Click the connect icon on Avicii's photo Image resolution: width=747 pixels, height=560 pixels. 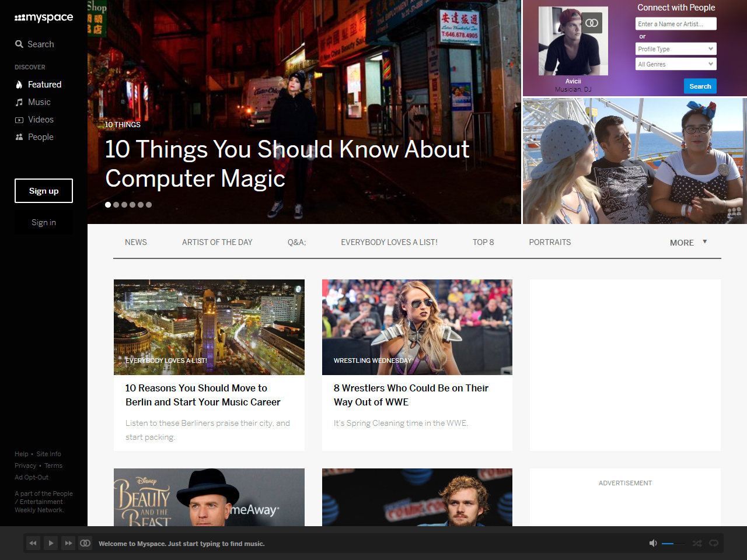[592, 23]
